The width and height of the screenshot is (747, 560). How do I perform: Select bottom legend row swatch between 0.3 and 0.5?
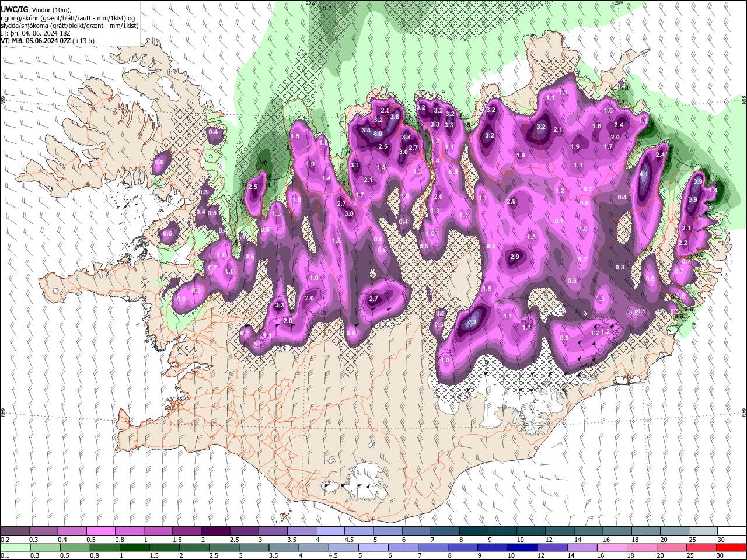coord(44,547)
